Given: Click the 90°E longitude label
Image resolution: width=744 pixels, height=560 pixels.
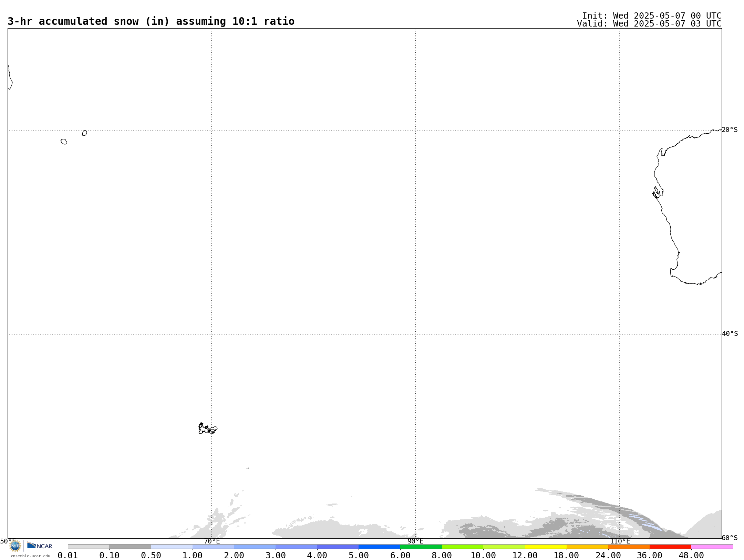Looking at the screenshot, I should (x=415, y=541).
